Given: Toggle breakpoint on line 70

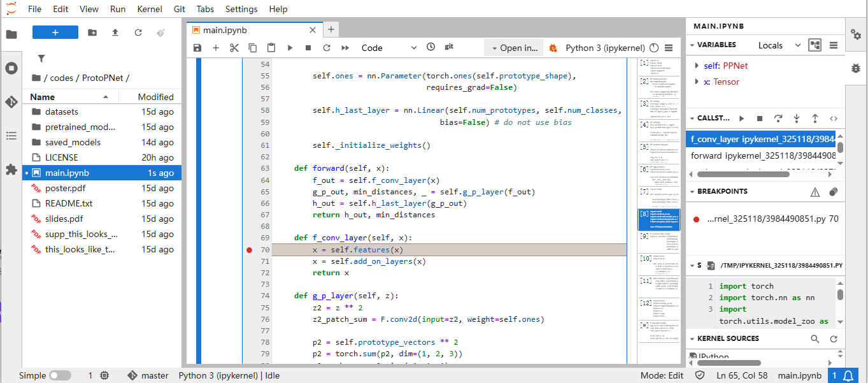Looking at the screenshot, I should click(x=250, y=250).
